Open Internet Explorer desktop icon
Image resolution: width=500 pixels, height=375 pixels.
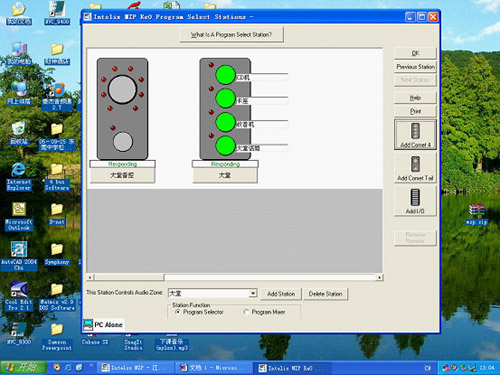(18, 177)
